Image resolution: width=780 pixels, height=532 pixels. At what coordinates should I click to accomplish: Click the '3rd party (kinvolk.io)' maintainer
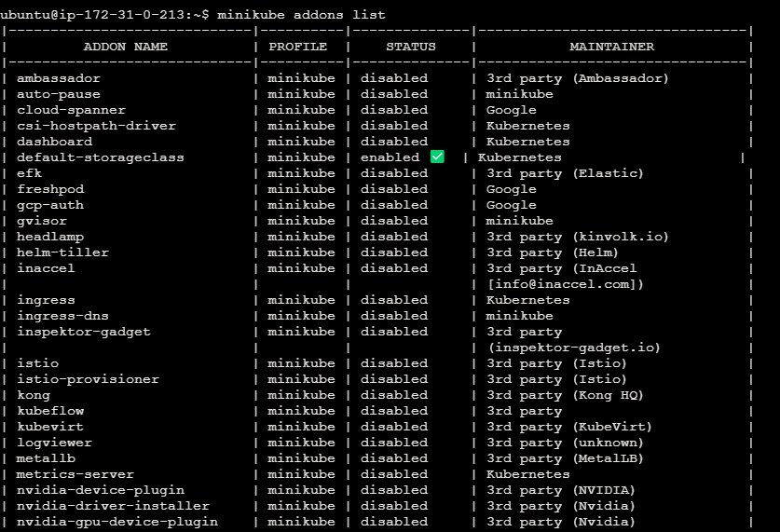pos(578,237)
